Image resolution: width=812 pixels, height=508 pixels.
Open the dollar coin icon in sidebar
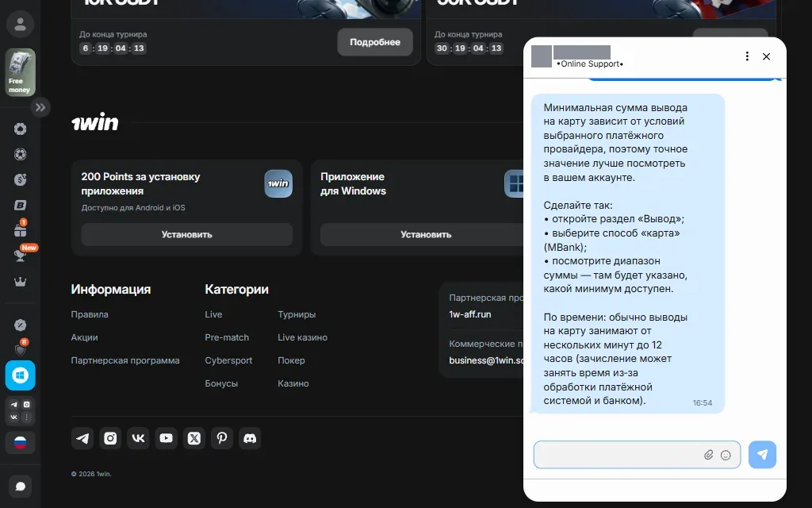(20, 179)
